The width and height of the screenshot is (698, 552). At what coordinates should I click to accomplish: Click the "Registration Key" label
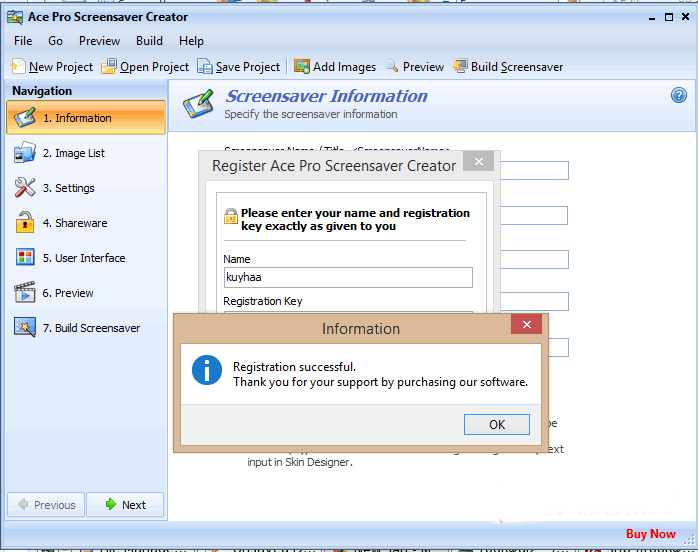(x=263, y=301)
